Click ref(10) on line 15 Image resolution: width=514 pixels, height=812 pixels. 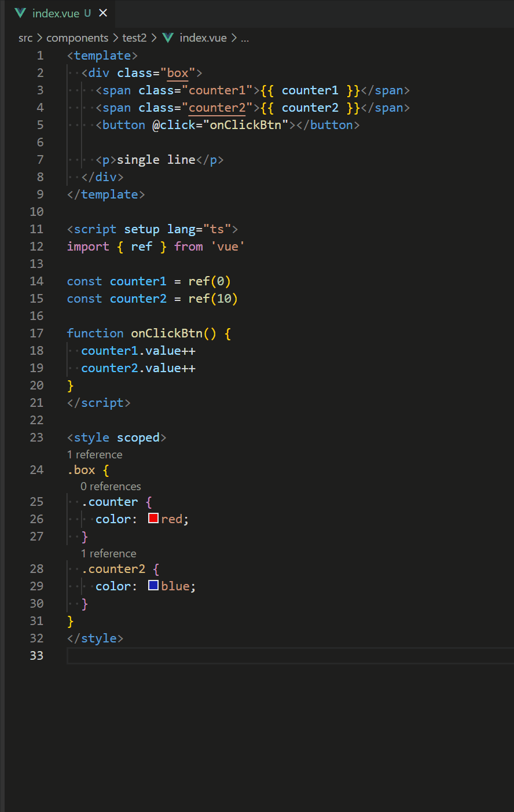point(213,299)
